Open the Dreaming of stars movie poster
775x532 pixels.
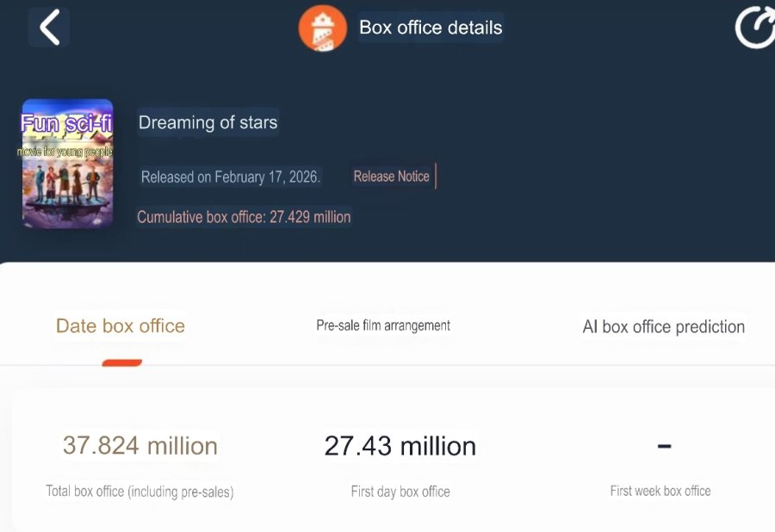pyautogui.click(x=67, y=164)
